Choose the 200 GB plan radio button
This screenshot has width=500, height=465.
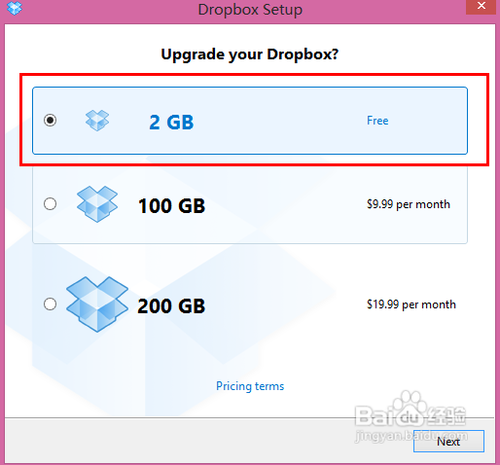coord(50,304)
